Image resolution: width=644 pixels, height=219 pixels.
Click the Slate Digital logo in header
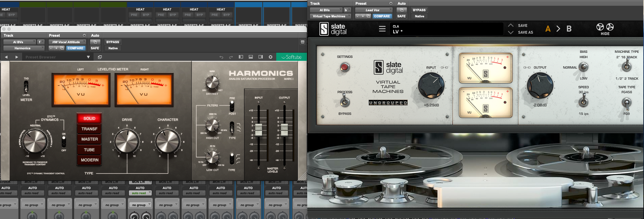[333, 29]
